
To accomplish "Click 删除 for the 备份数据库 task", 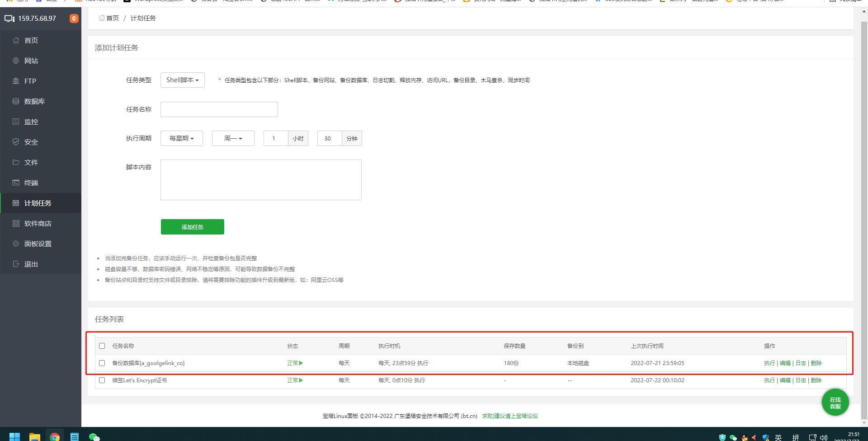I will [816, 363].
